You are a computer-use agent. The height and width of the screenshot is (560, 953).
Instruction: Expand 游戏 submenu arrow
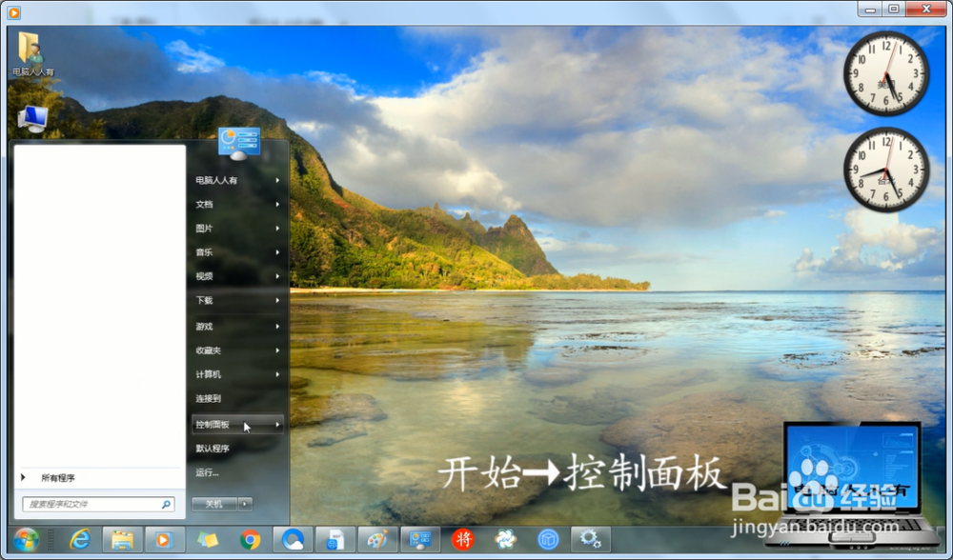pyautogui.click(x=277, y=326)
